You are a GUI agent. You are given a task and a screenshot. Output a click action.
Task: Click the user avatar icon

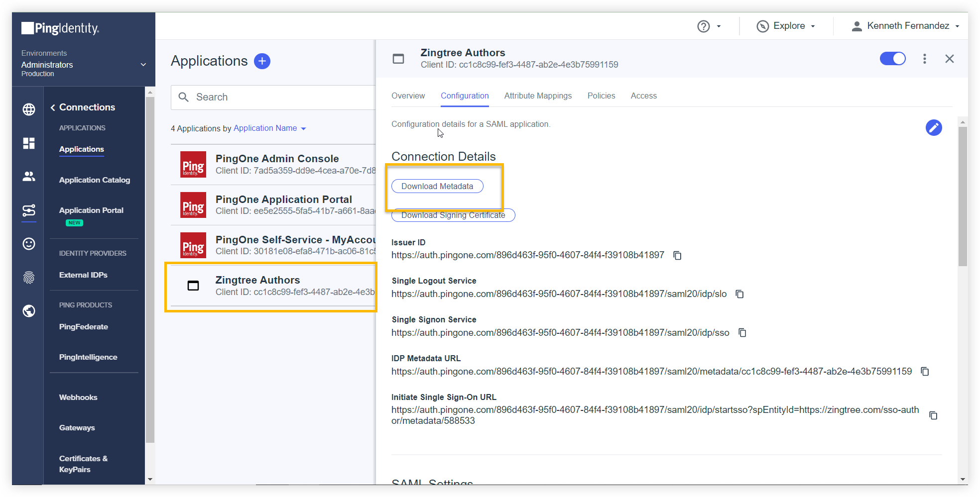857,26
